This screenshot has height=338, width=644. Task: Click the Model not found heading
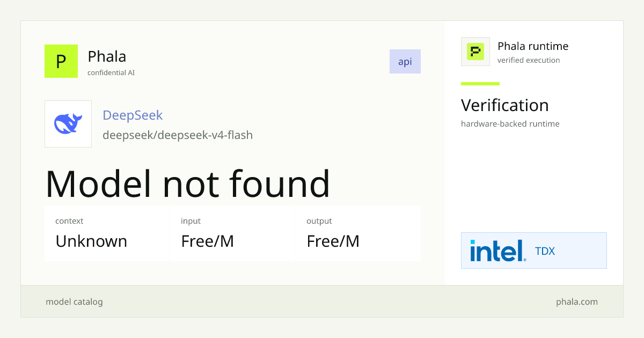(x=187, y=183)
